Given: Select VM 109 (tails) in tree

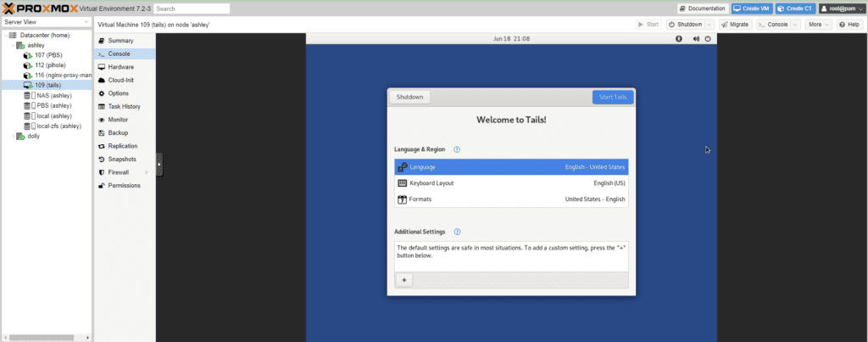Looking at the screenshot, I should pos(46,86).
